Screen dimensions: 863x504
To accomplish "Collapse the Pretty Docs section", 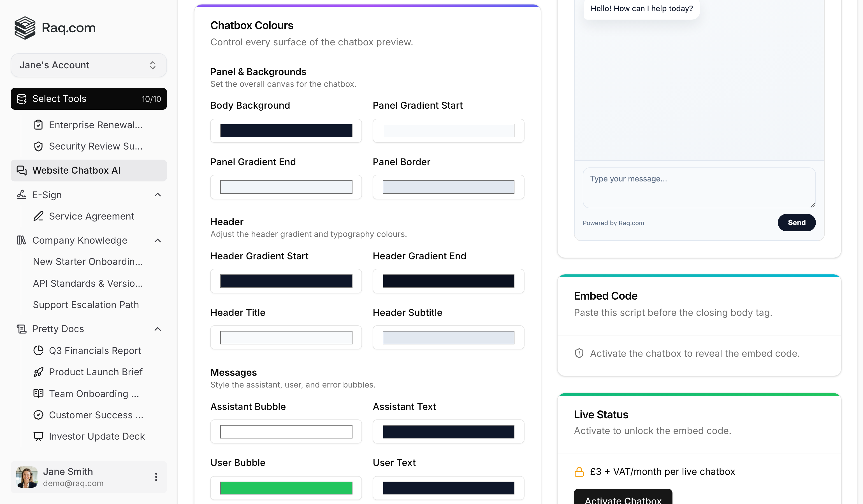I will click(157, 329).
